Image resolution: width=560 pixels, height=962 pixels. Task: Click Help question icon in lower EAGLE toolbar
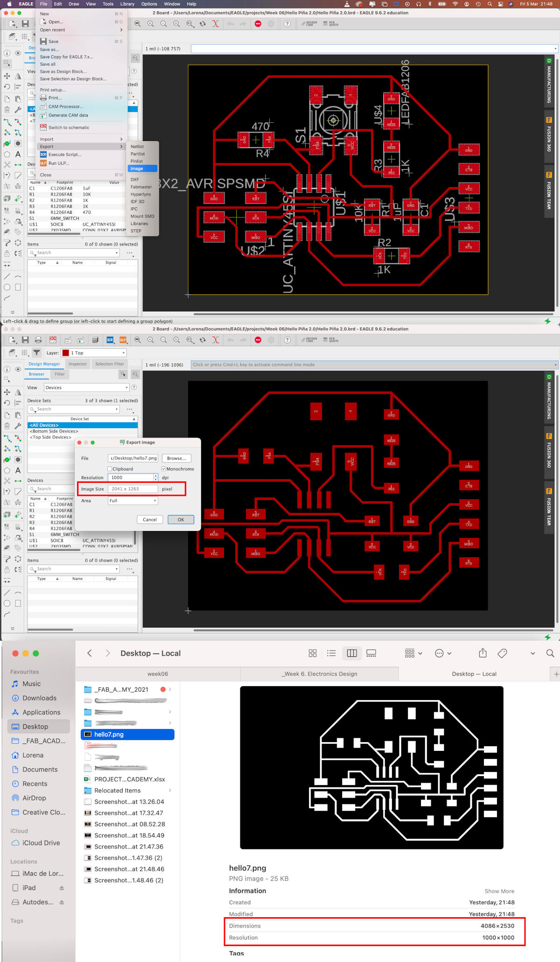287,340
